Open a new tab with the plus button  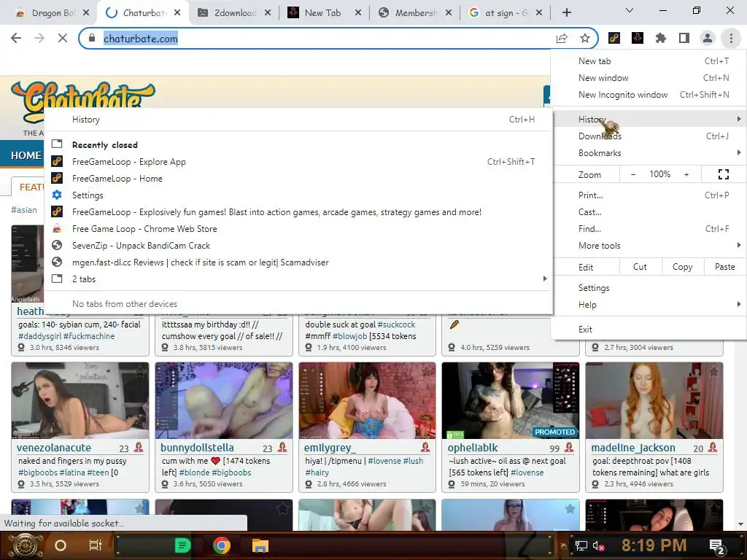point(566,13)
